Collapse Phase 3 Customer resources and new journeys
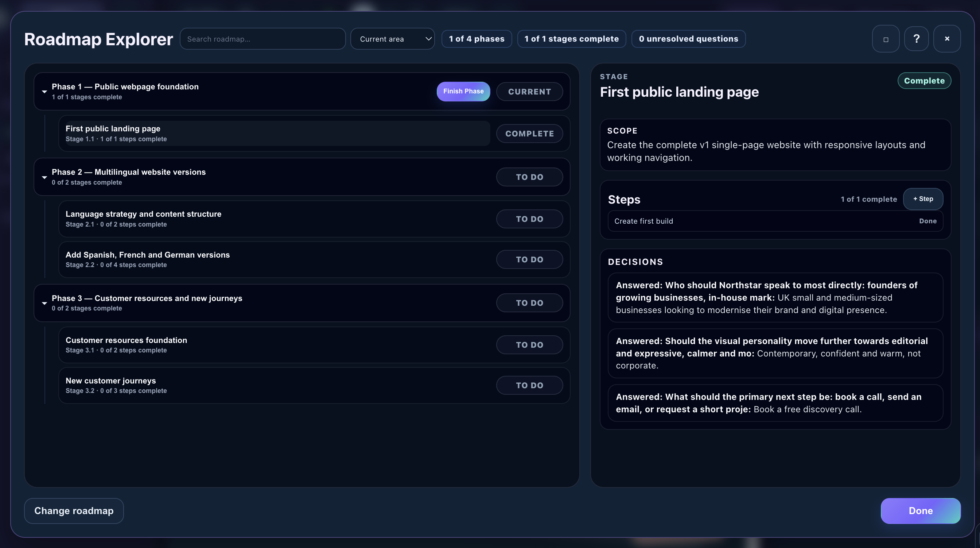Screen dimensions: 980x548 (x=44, y=304)
